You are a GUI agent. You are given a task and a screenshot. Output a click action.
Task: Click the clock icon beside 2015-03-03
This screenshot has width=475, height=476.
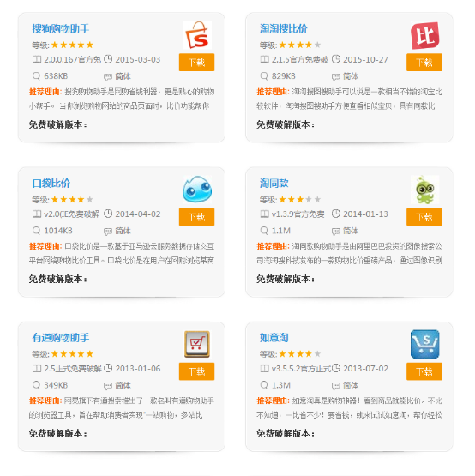pos(108,59)
